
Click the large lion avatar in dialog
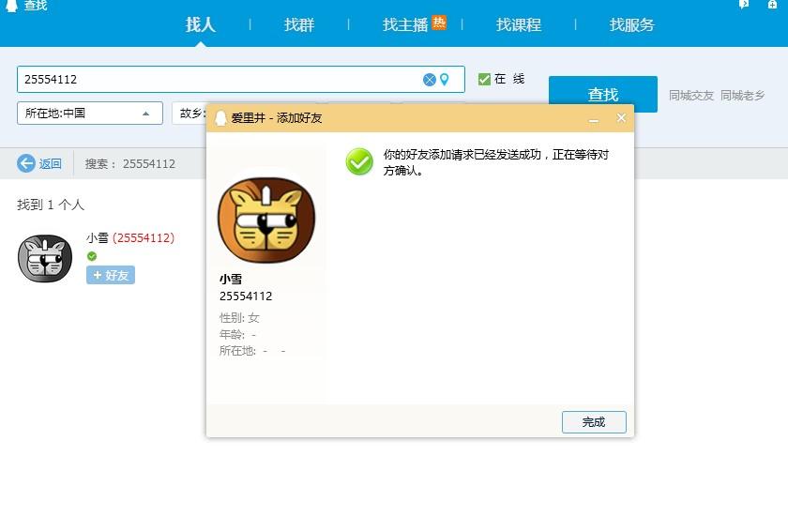266,220
